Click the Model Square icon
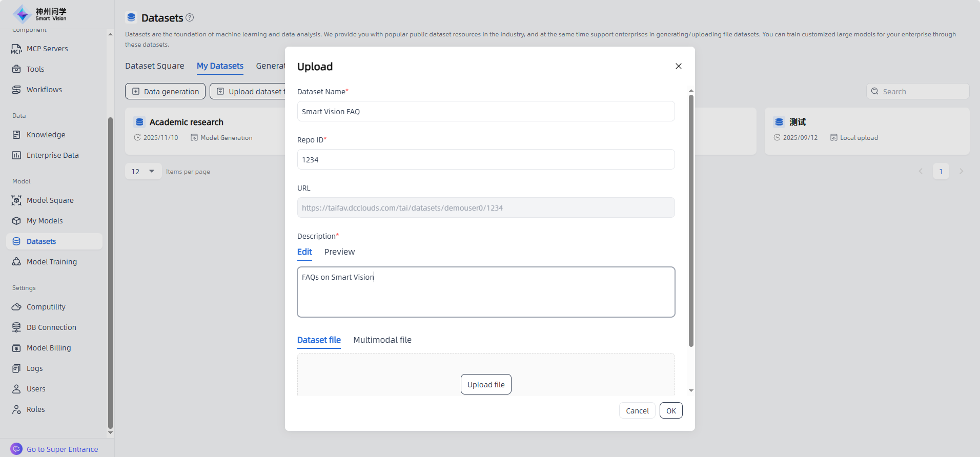The height and width of the screenshot is (457, 980). coord(16,200)
